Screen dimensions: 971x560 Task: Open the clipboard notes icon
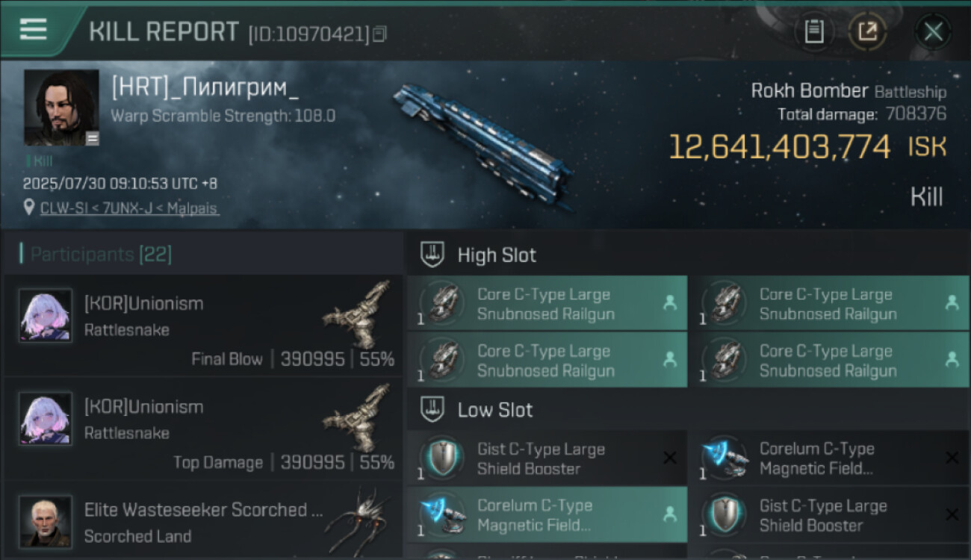tap(813, 31)
